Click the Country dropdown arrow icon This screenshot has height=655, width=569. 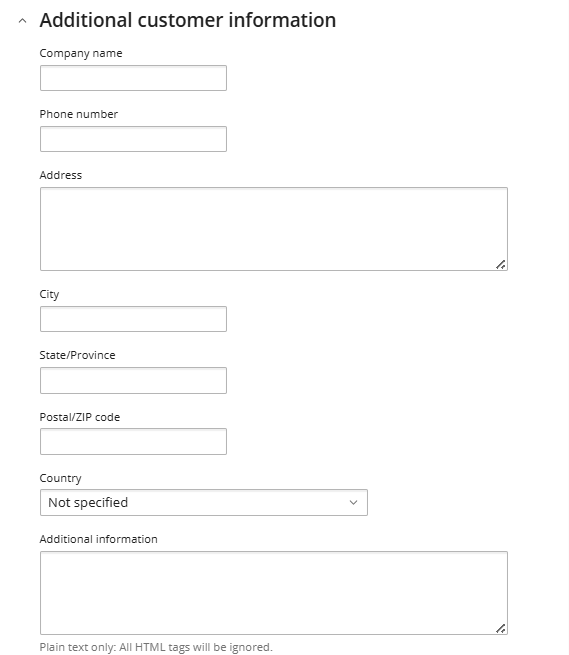click(353, 503)
